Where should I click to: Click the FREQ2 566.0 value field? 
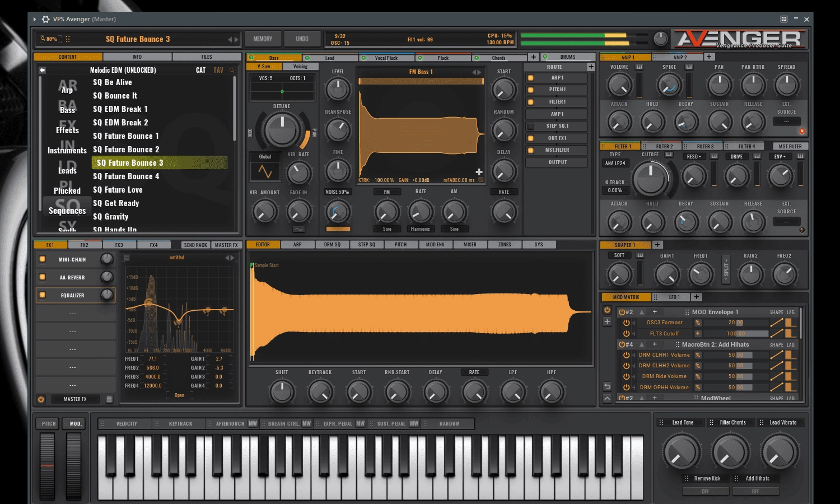[153, 368]
